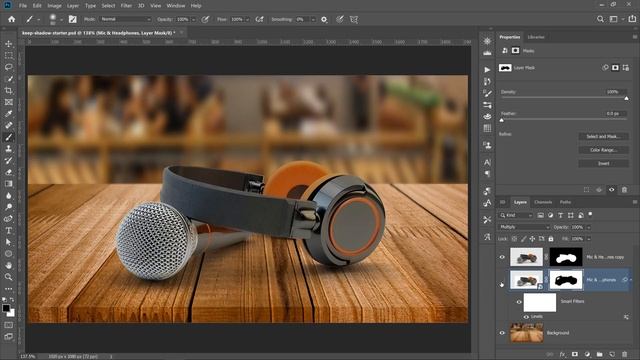This screenshot has width=640, height=360.
Task: Open the Image menu
Action: point(54,6)
